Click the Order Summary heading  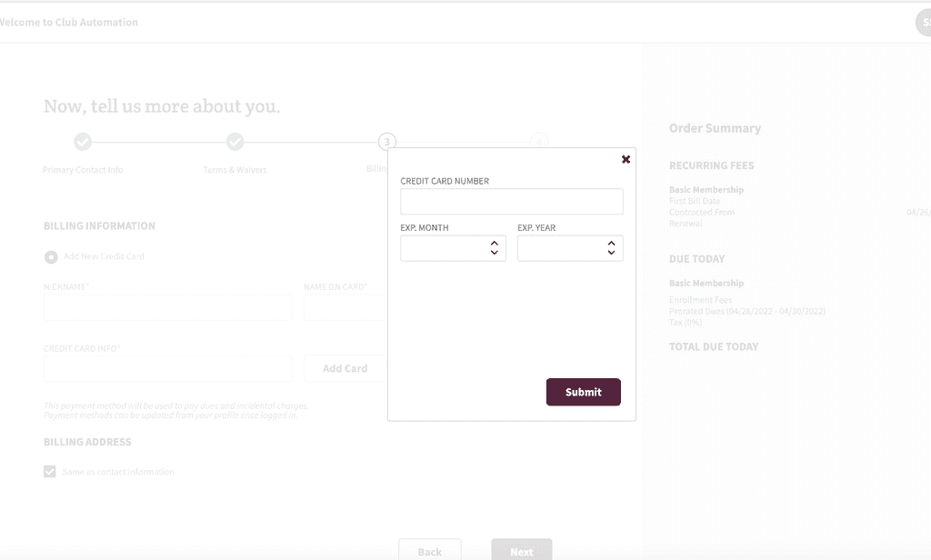coord(715,128)
